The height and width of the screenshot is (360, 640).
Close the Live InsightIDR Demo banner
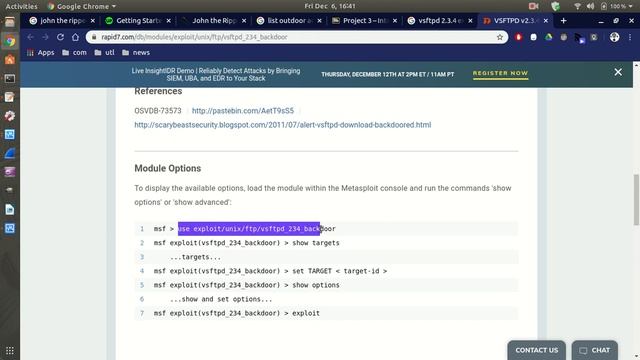coord(618,72)
